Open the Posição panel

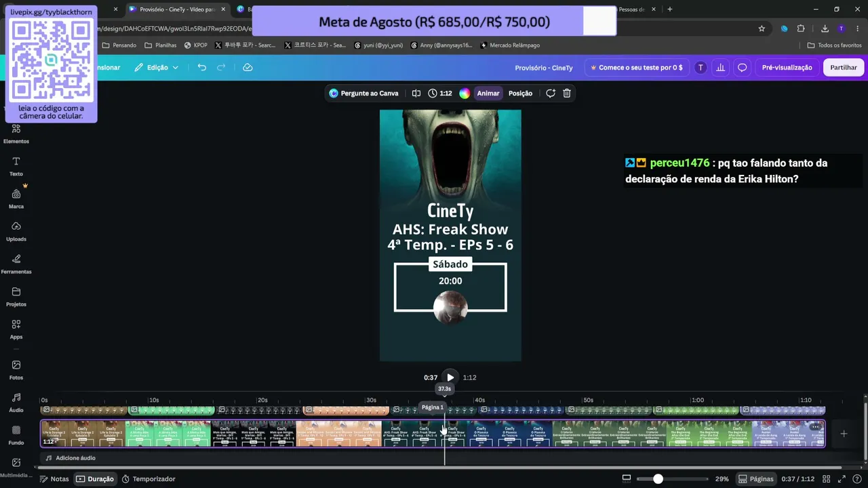[520, 94]
